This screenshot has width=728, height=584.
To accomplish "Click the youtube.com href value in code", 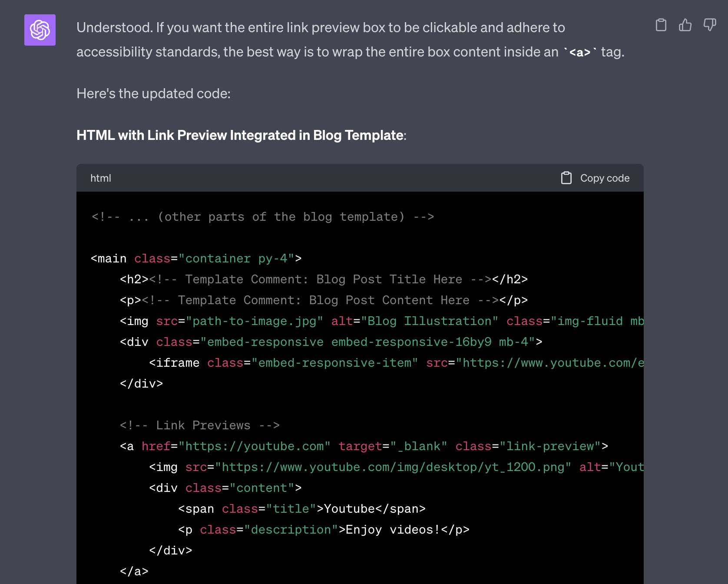I will tap(255, 446).
